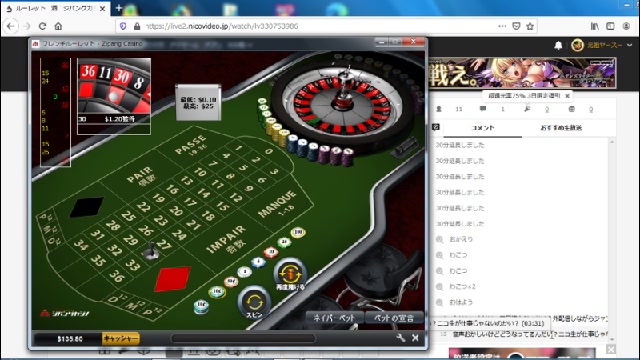The image size is (640, 360).
Task: Expand the user account menu chevron
Action: [629, 45]
